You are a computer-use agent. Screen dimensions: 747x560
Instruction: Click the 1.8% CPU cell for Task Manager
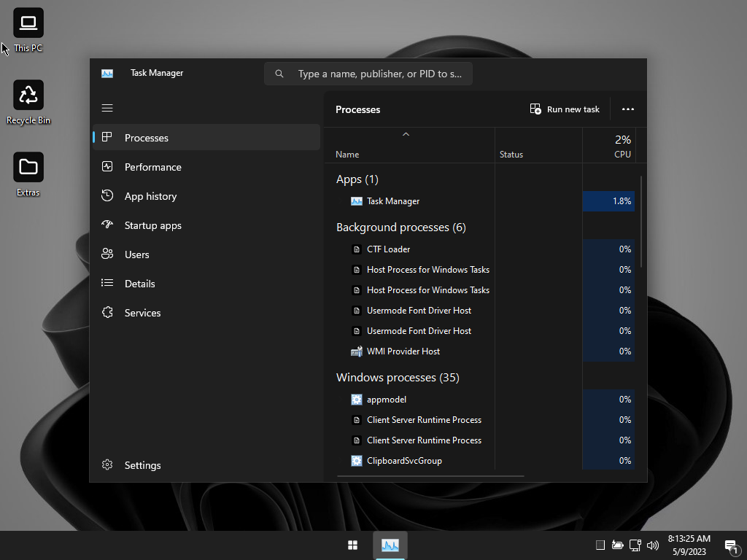tap(608, 201)
